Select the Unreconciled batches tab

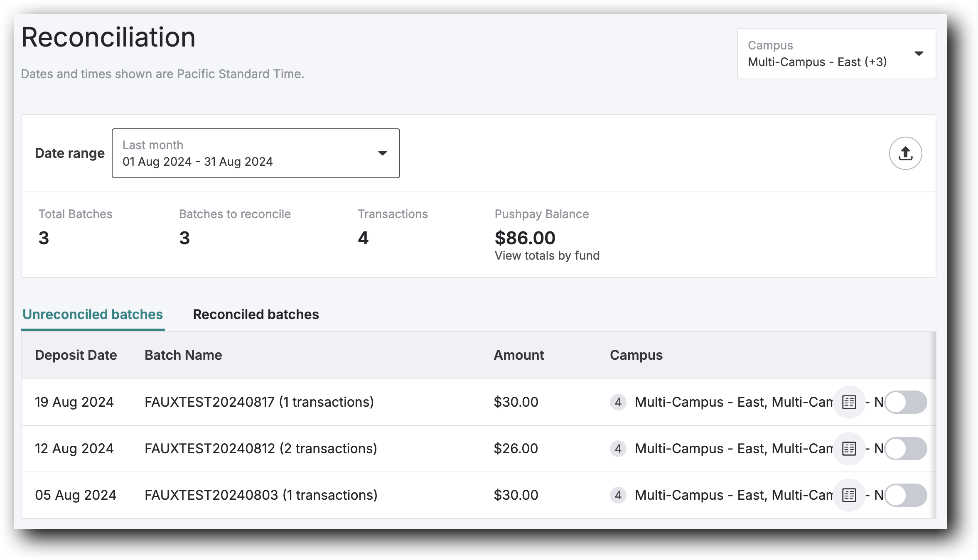click(x=93, y=314)
